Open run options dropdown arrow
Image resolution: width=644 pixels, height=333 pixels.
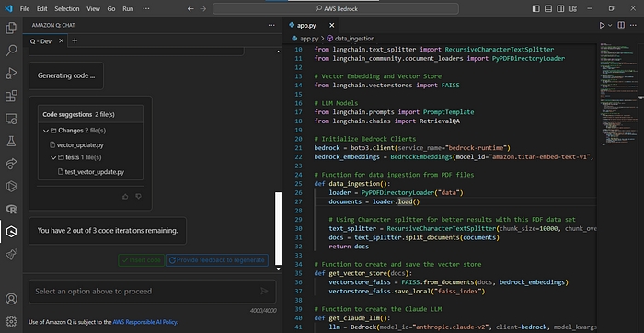point(610,26)
